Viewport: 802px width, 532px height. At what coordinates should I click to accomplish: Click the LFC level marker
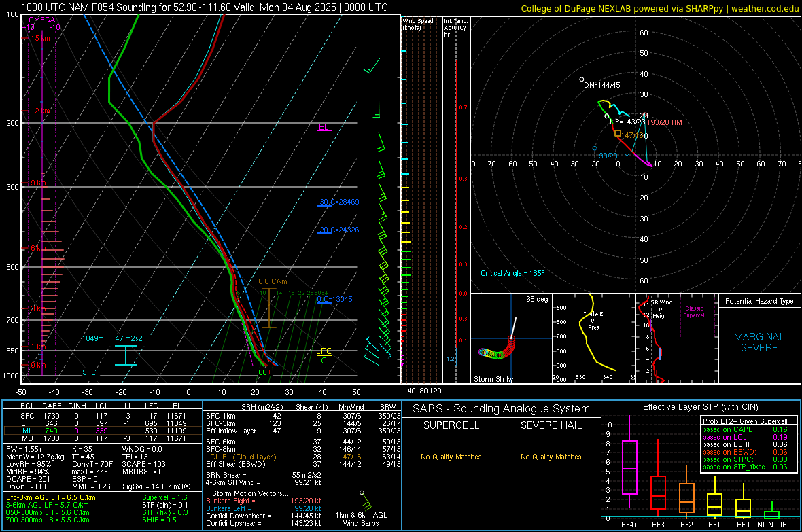[324, 351]
